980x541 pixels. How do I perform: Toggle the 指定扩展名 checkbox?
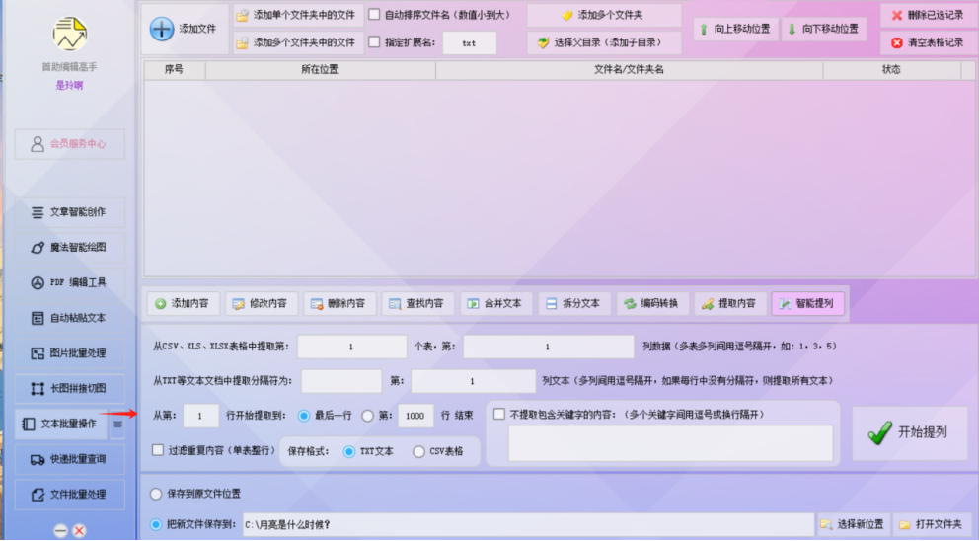[x=374, y=41]
